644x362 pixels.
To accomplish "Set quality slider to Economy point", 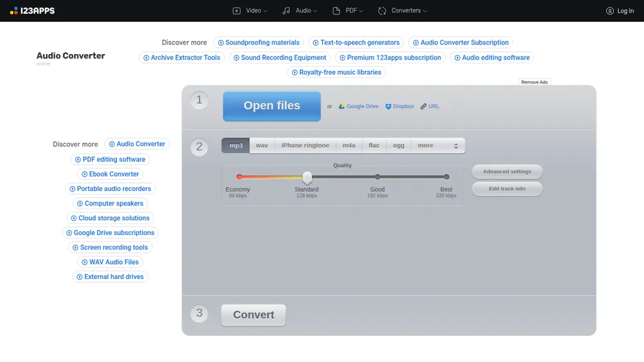I will (240, 177).
